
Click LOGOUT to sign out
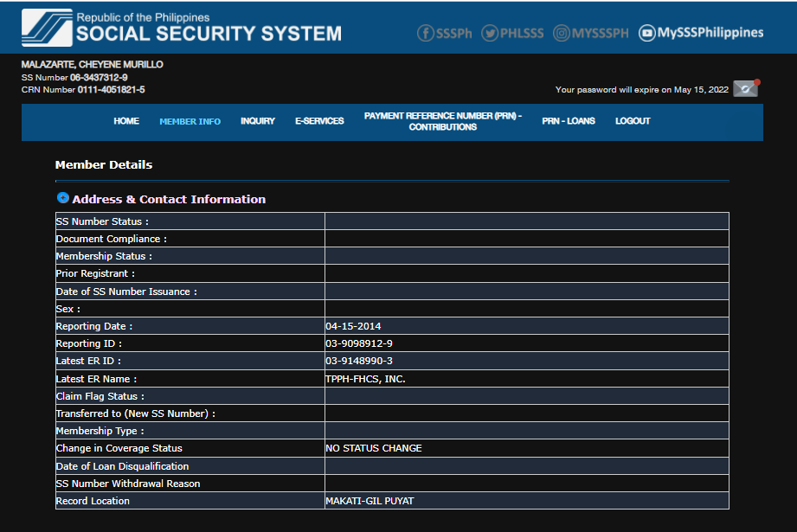pyautogui.click(x=633, y=121)
